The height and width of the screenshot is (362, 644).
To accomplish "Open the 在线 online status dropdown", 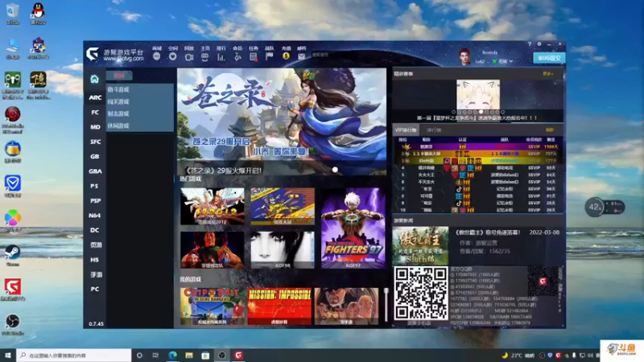I will point(502,61).
